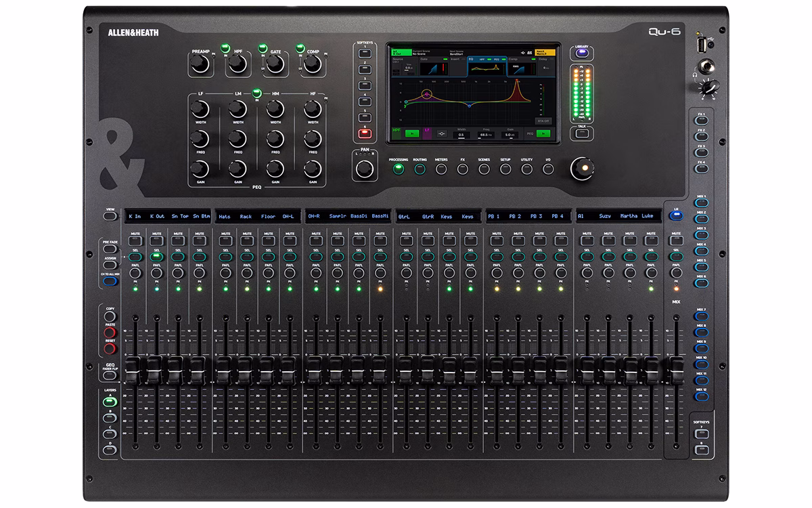Tap the Freq 68.5 Hz field on touchscreen

click(486, 135)
